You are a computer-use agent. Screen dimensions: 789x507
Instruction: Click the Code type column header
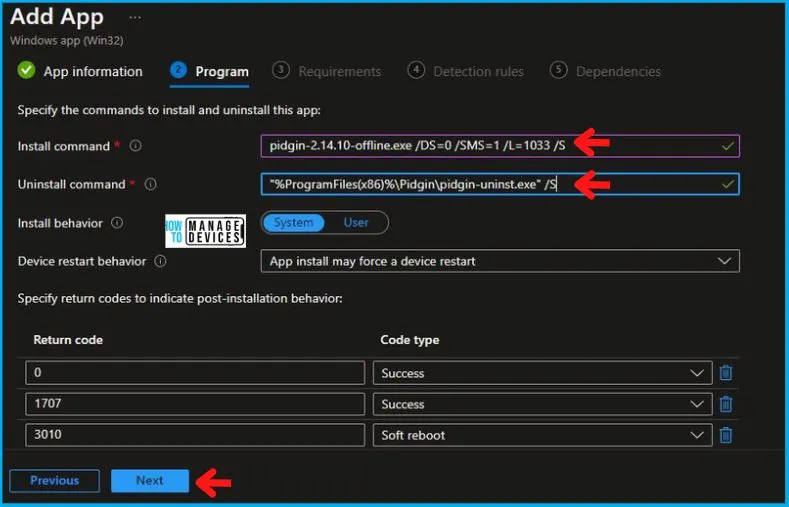(x=410, y=340)
